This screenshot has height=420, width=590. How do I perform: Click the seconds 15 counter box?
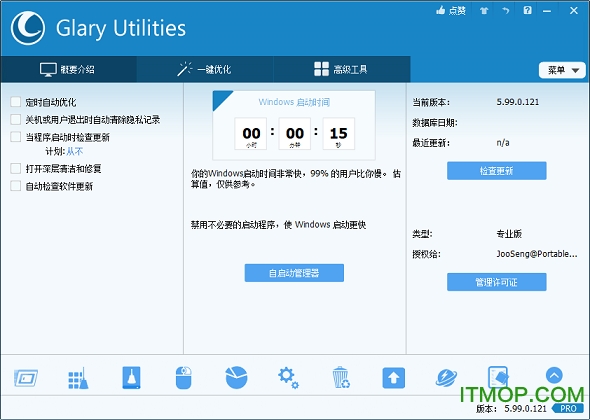[x=339, y=134]
